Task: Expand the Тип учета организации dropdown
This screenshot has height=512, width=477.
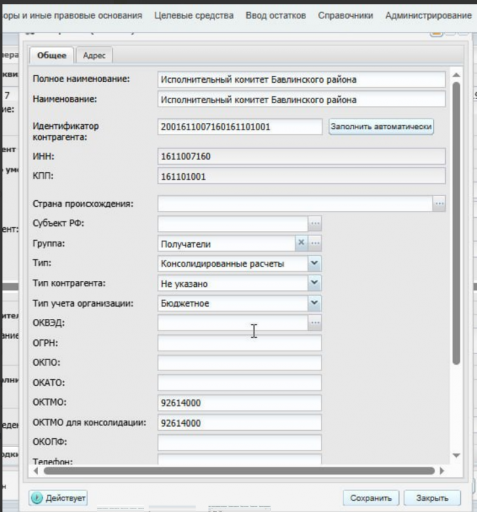Action: pyautogui.click(x=314, y=303)
